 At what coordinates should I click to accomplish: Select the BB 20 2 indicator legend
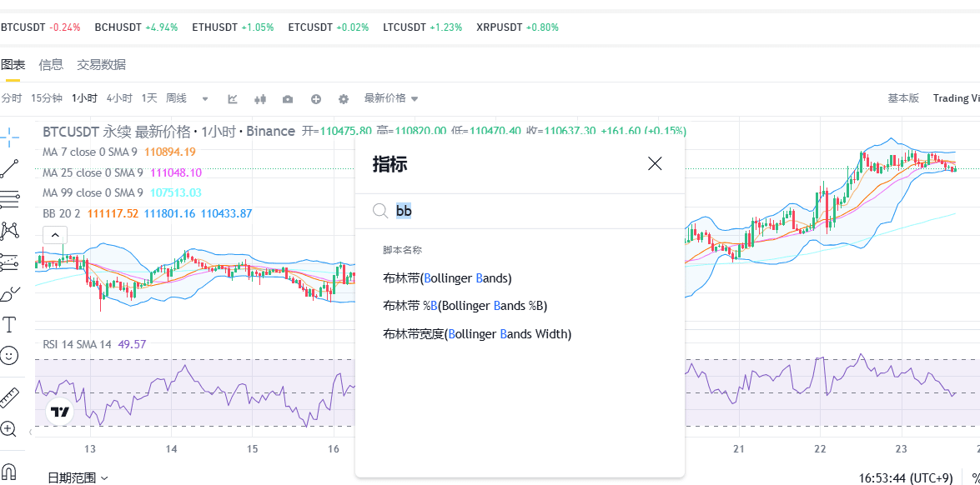point(148,213)
